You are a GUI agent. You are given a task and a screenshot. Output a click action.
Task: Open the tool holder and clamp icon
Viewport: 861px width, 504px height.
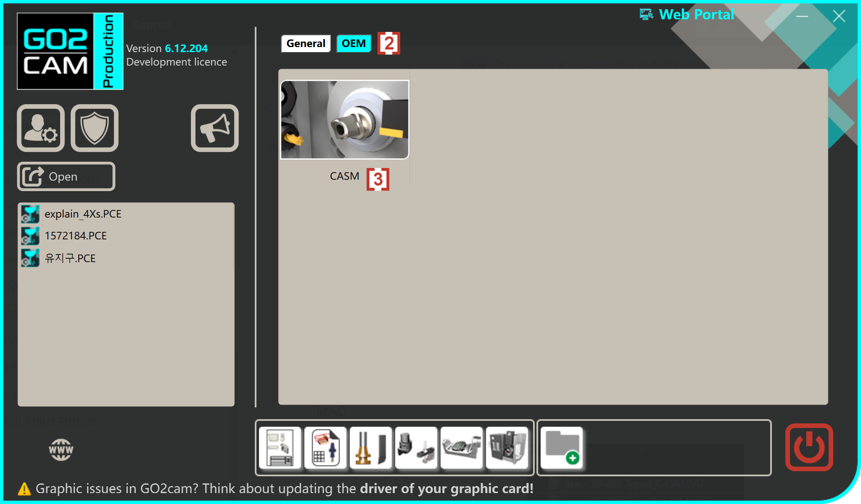tap(416, 448)
